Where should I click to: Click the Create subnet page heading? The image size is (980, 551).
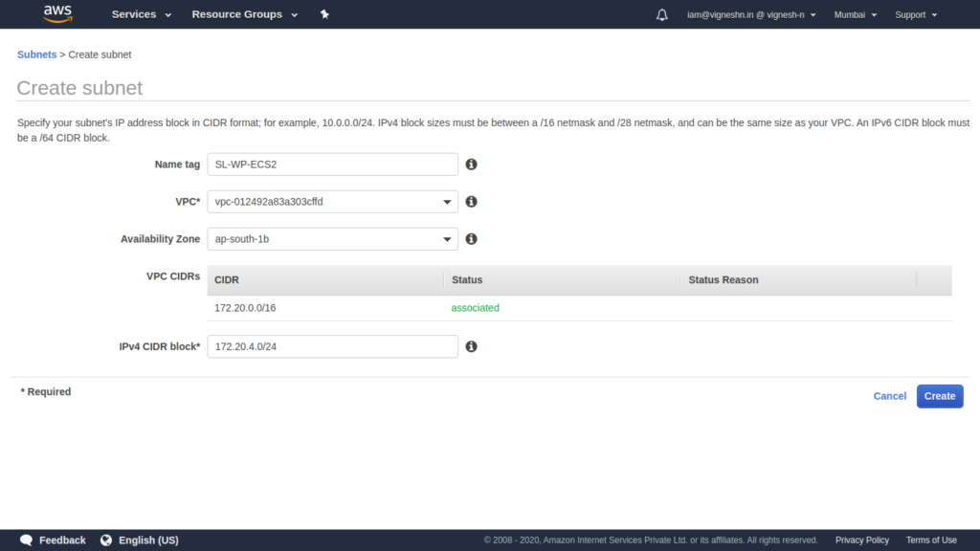pos(79,88)
